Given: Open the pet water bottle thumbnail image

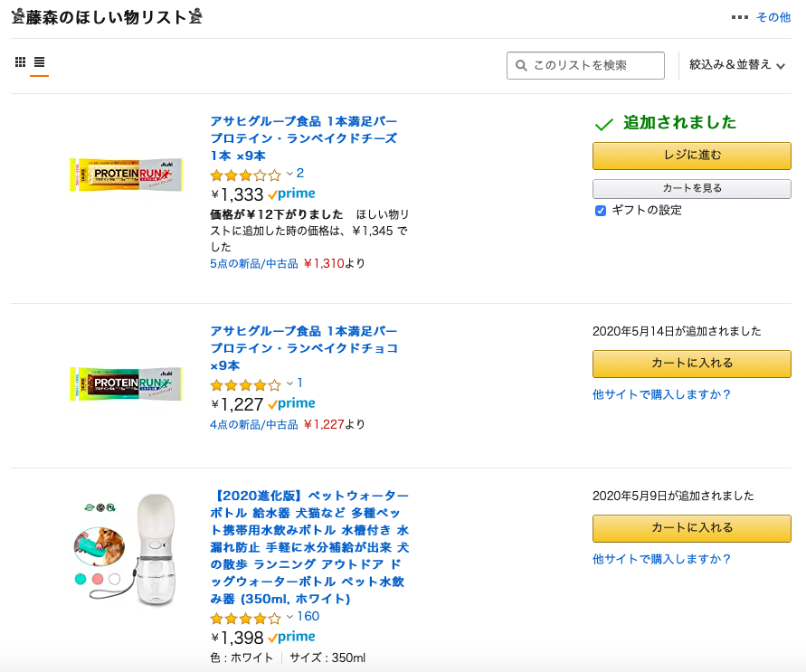Looking at the screenshot, I should (125, 550).
